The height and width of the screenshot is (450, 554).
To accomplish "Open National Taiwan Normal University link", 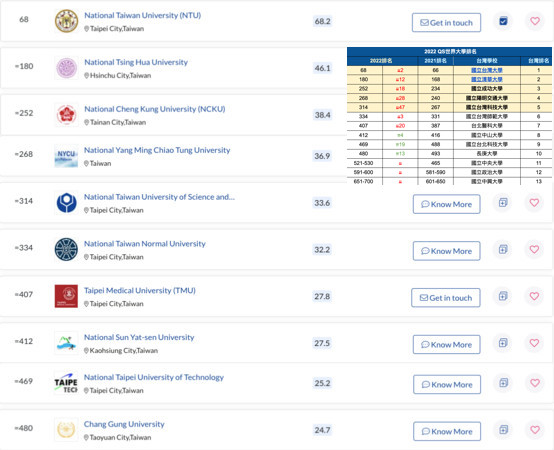I will tap(145, 244).
